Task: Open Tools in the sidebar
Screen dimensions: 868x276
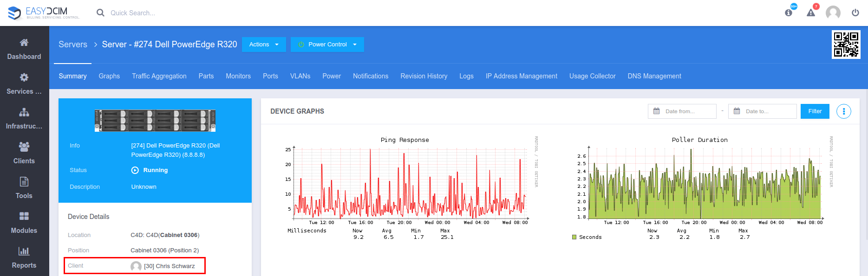Action: 24,188
